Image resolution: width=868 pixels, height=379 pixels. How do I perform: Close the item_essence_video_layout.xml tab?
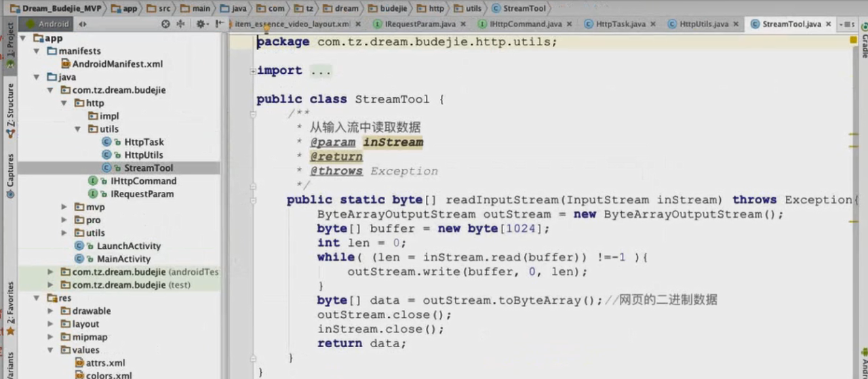357,24
